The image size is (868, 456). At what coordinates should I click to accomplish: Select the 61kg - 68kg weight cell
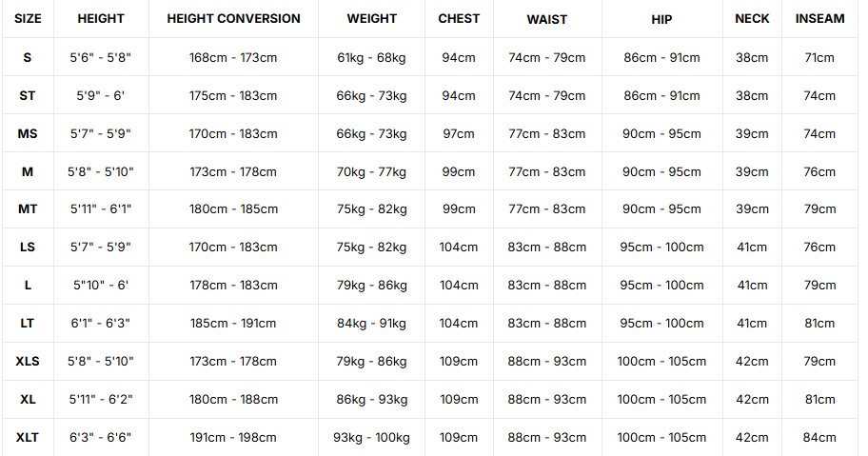[x=371, y=57]
